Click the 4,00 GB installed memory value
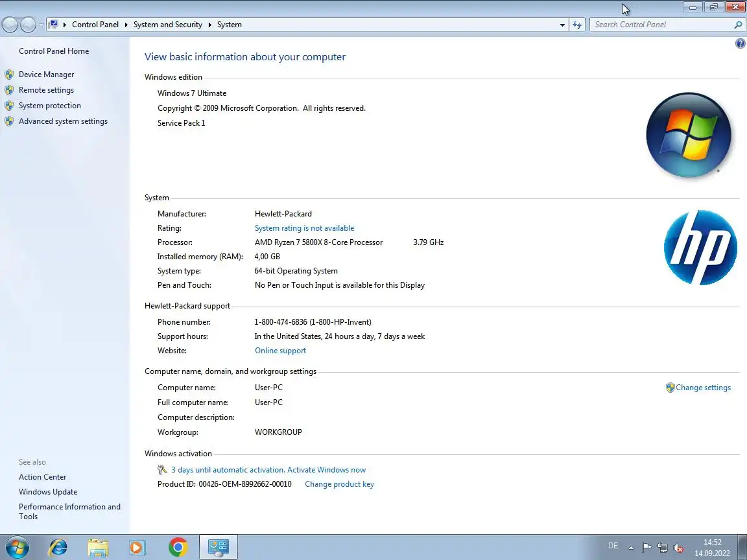Screen dimensions: 747x560 point(267,257)
